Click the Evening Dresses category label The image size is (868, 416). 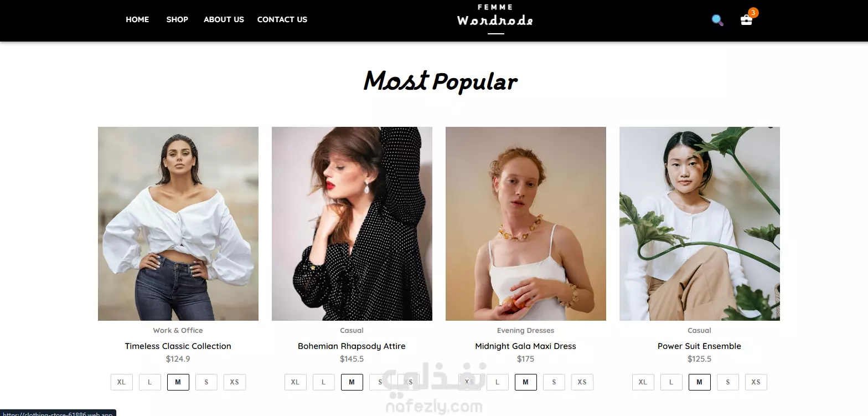(x=525, y=331)
